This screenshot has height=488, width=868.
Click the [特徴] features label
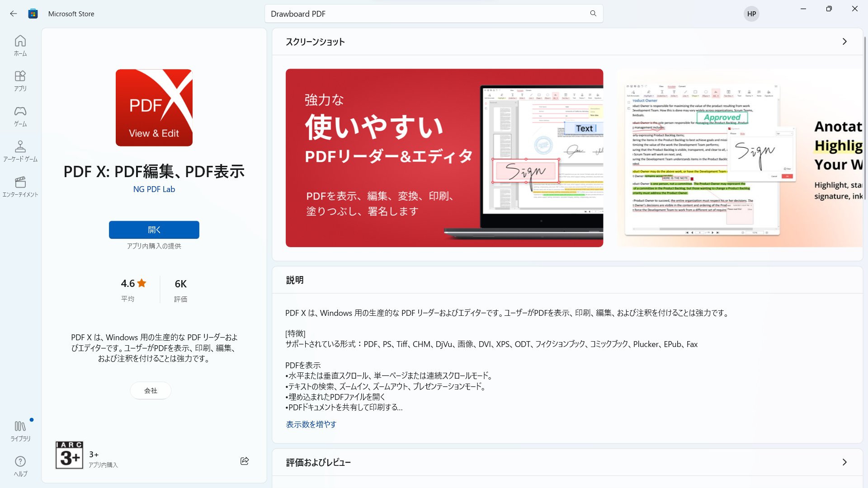click(x=295, y=333)
